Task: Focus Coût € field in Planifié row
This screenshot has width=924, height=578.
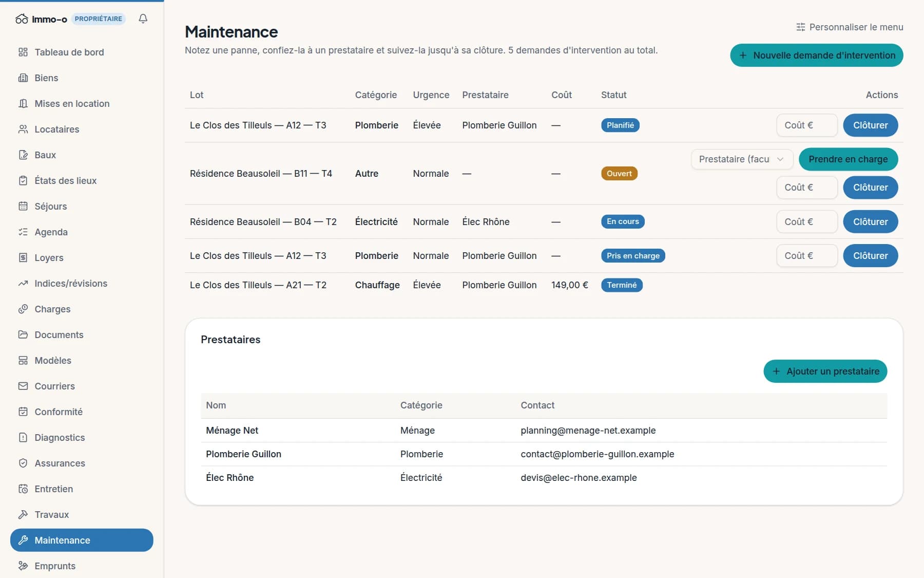Action: [807, 125]
